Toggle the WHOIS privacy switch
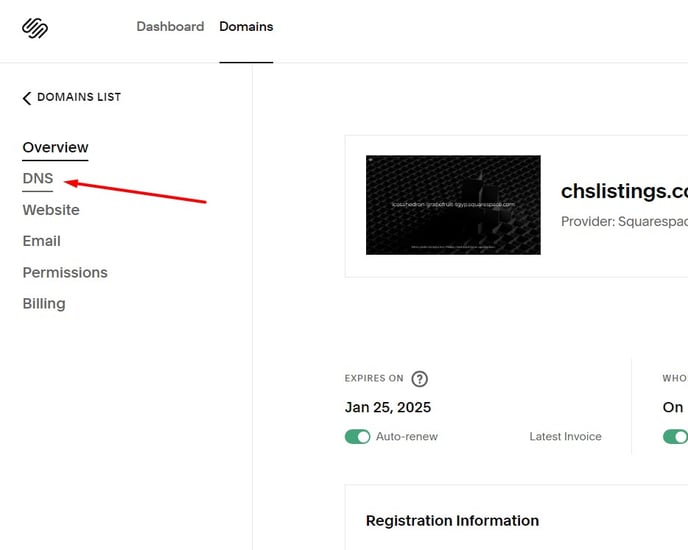Viewport: 688px width, 550px height. [x=675, y=437]
